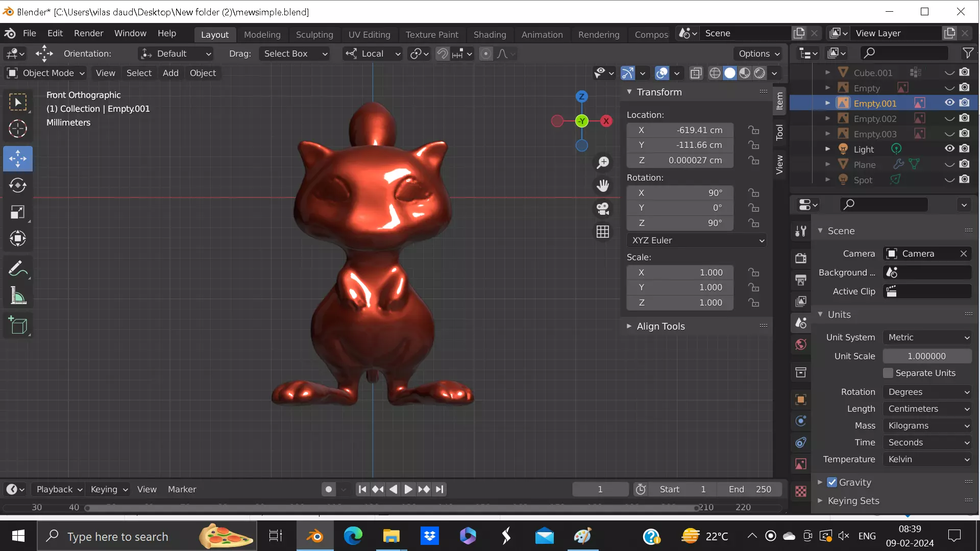Toggle the camera view icon

(x=603, y=209)
